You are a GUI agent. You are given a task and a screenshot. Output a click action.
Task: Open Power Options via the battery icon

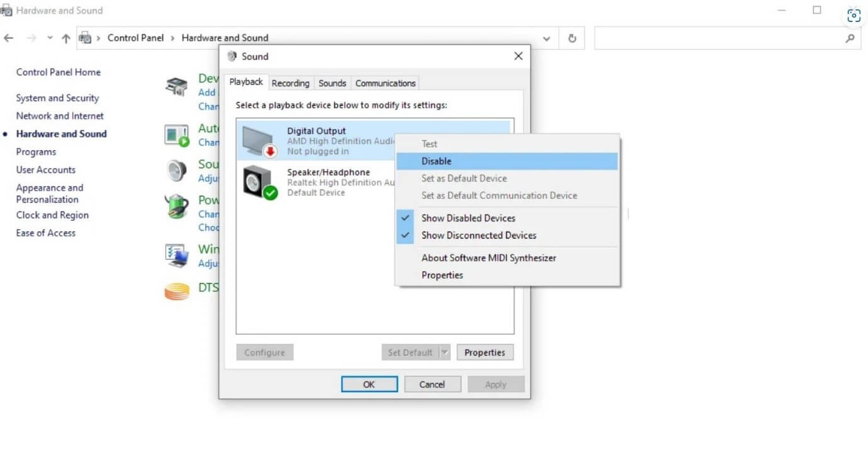coord(176,206)
